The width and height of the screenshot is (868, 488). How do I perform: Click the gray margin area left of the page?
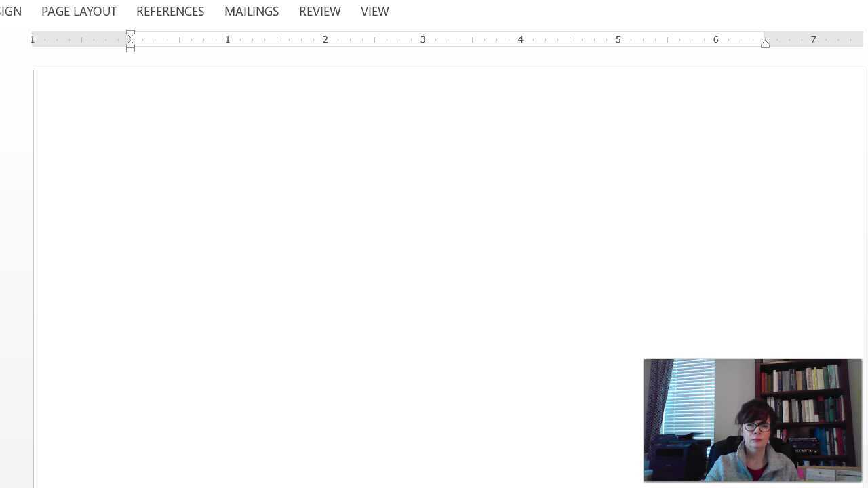point(17,271)
